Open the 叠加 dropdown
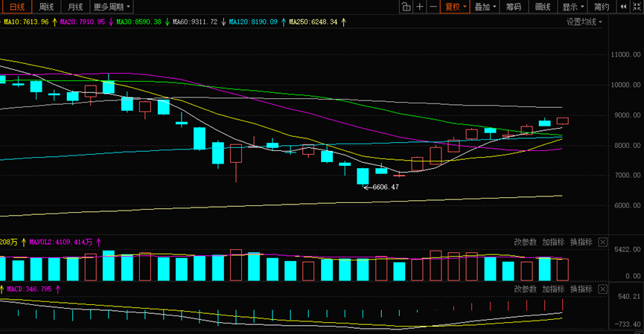 [485, 7]
